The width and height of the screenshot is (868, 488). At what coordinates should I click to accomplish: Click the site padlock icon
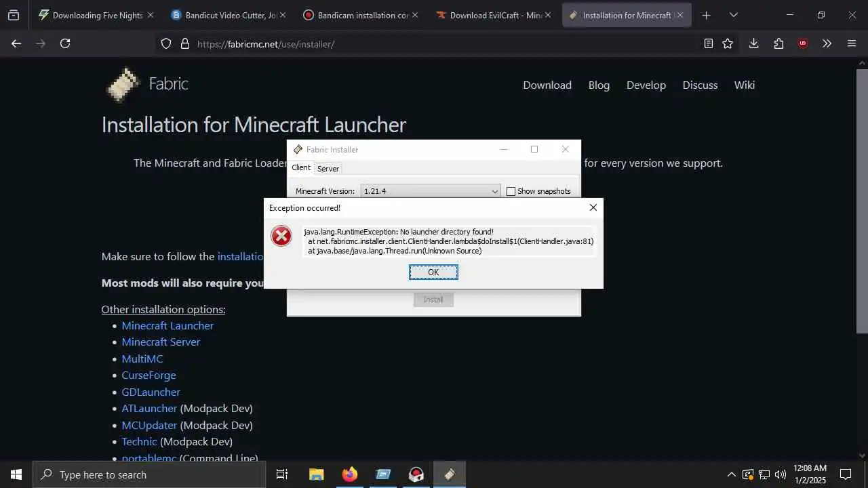(x=184, y=43)
